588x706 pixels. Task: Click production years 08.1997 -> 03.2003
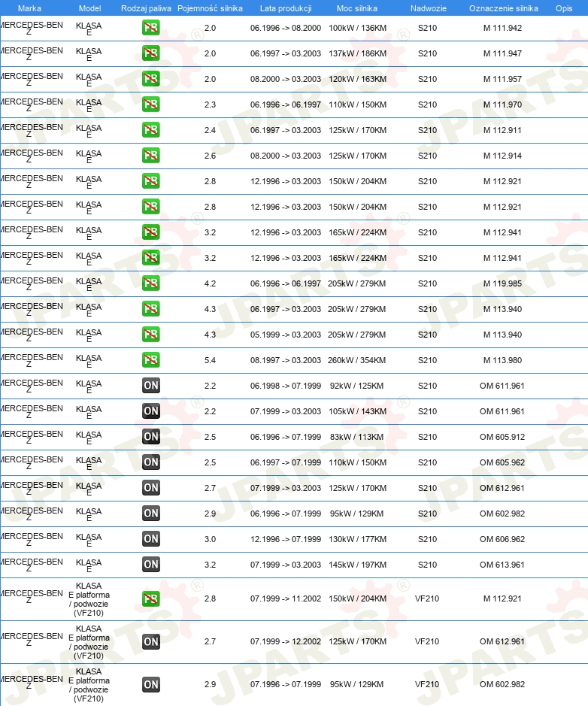coord(286,360)
